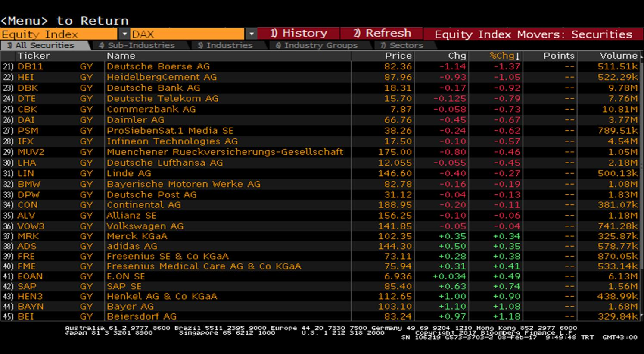Click E.ON volume 6.13M
Screen dimensions: 644x354
(x=623, y=276)
